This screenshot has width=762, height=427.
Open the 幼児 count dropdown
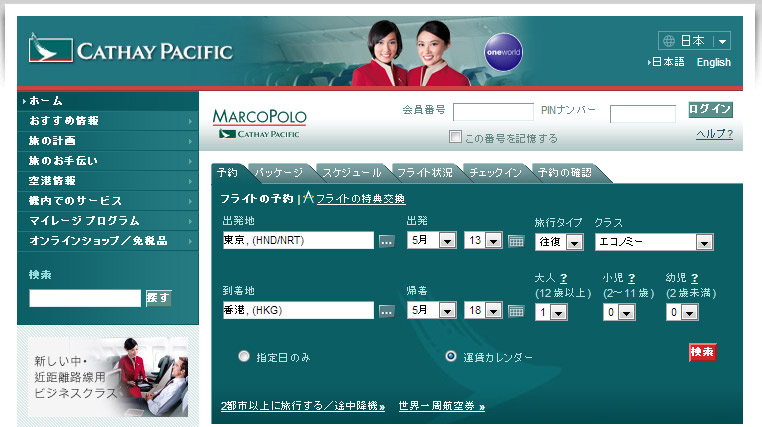click(x=682, y=312)
